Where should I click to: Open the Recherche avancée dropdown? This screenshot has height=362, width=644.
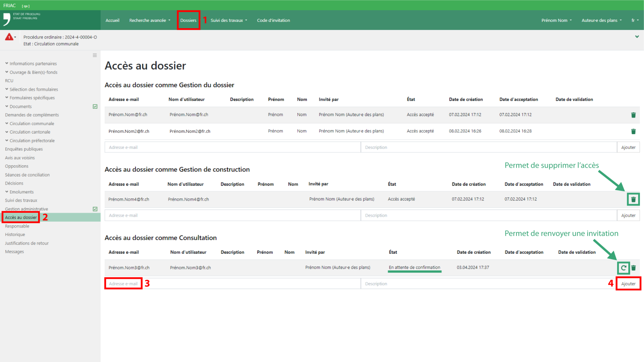149,21
